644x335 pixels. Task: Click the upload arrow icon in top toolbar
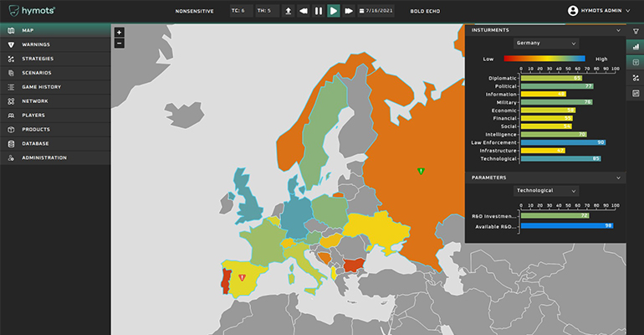[288, 11]
